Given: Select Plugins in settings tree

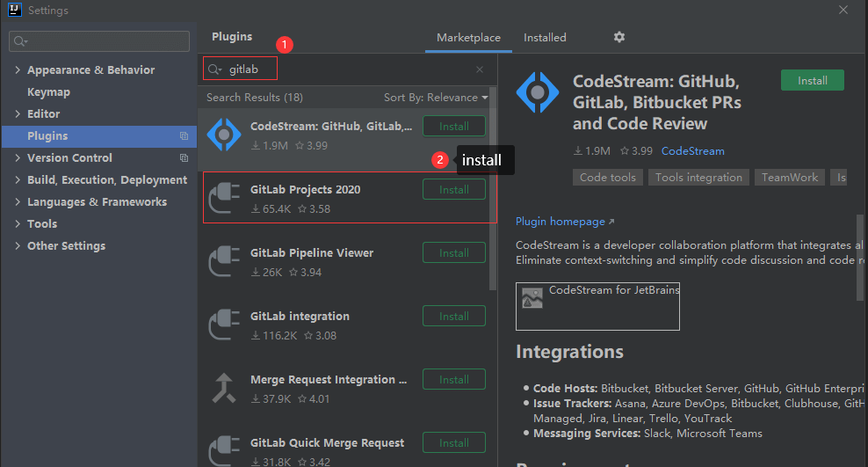Looking at the screenshot, I should click(x=99, y=136).
